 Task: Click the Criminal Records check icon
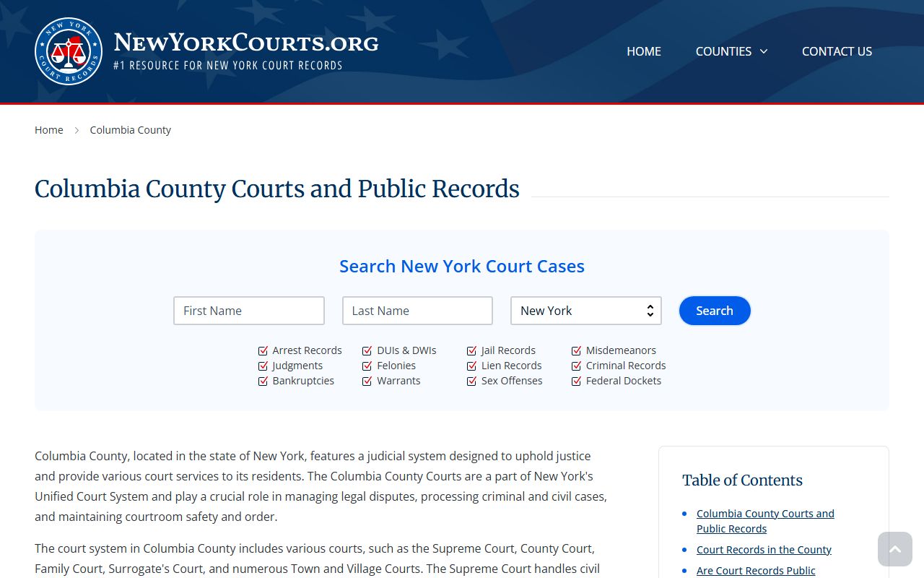coord(577,366)
